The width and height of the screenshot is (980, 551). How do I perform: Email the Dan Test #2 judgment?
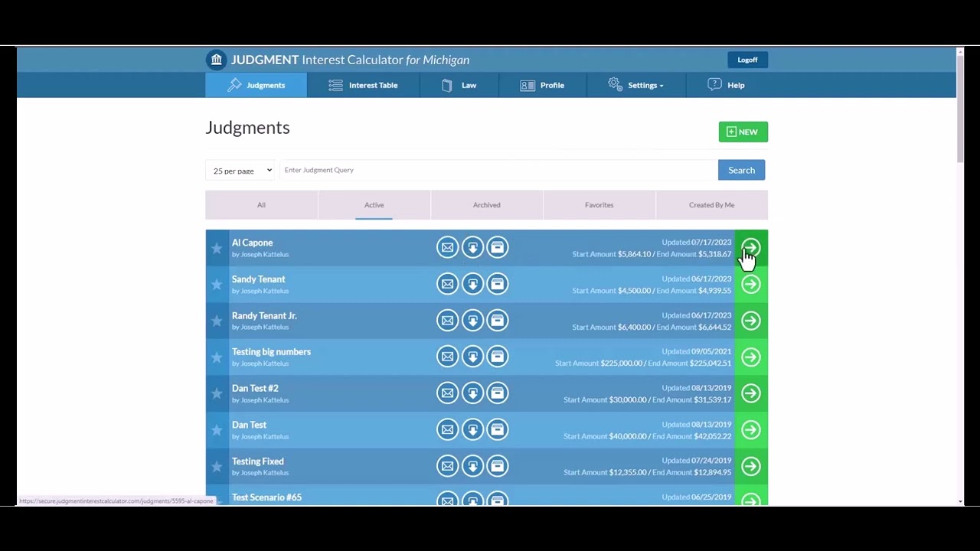[x=448, y=393]
